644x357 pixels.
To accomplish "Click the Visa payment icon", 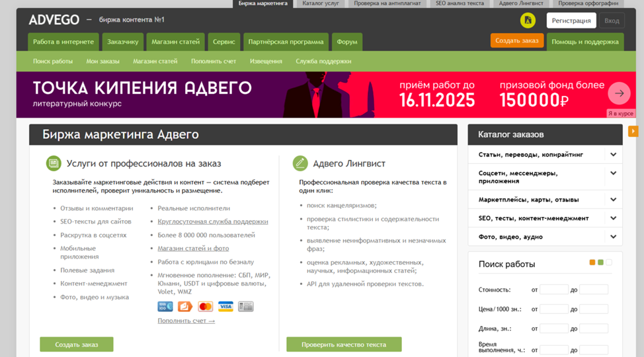I will pos(225,307).
